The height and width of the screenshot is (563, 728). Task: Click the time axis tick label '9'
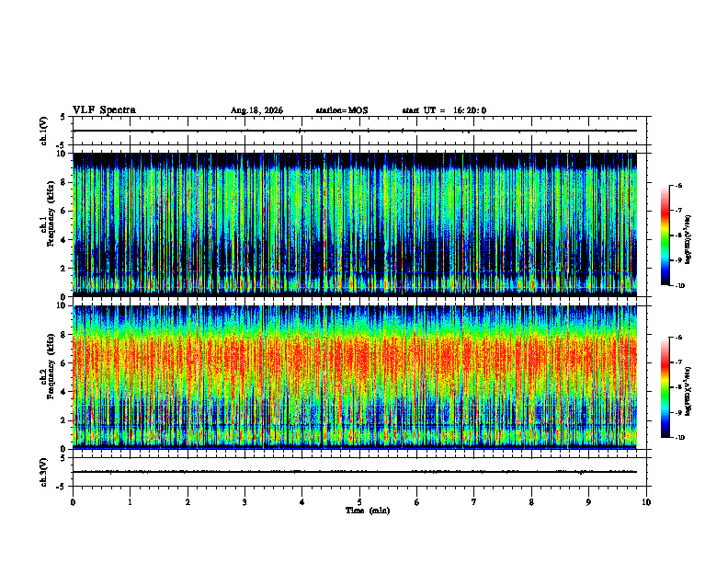coord(588,502)
